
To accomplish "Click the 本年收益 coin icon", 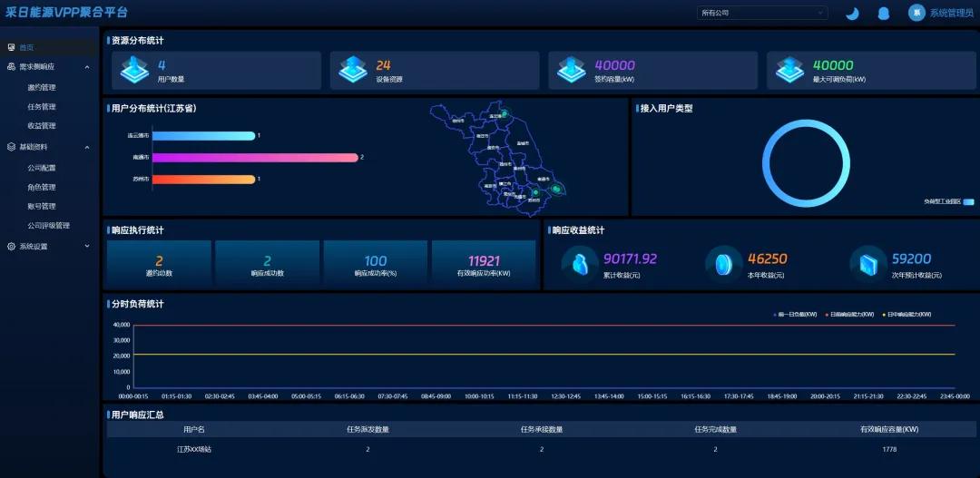I will [x=724, y=264].
